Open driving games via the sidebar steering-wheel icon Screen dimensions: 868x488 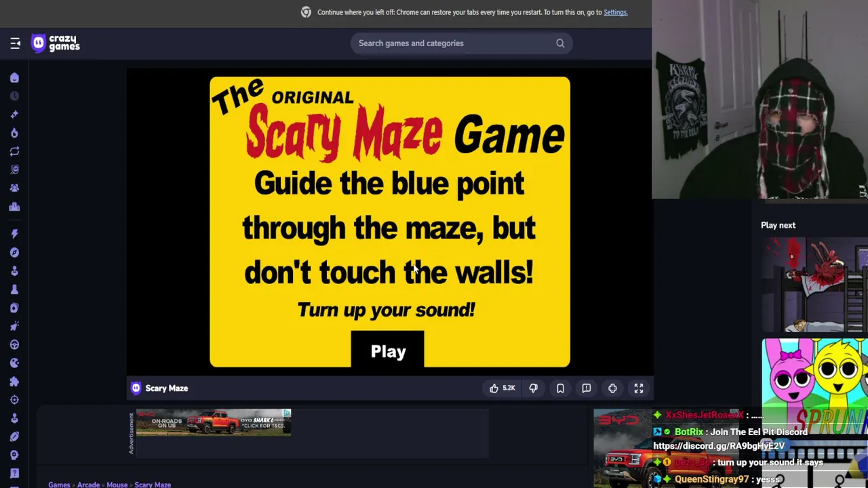14,344
